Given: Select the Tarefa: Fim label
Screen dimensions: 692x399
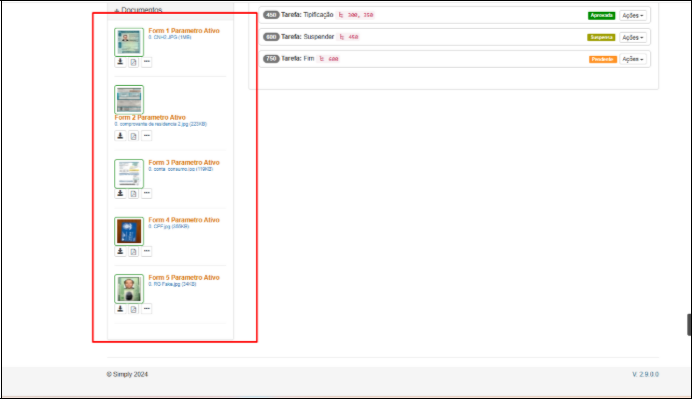Looking at the screenshot, I should click(298, 58).
